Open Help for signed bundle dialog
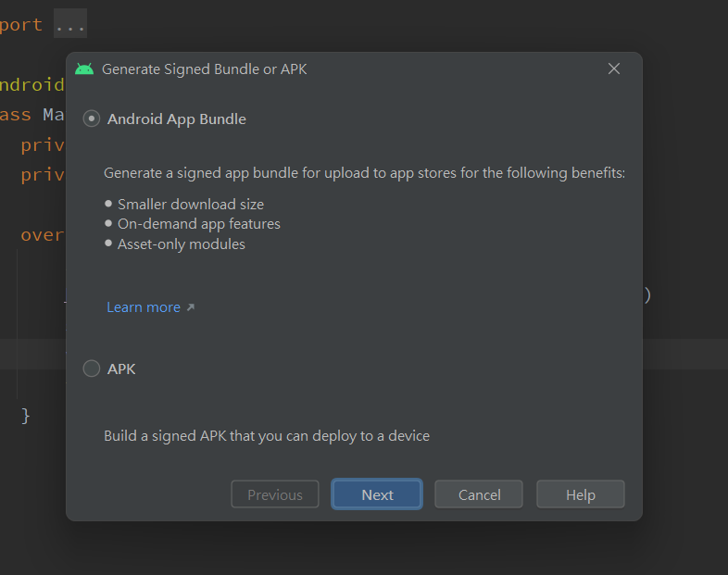Image resolution: width=728 pixels, height=575 pixels. pos(581,494)
